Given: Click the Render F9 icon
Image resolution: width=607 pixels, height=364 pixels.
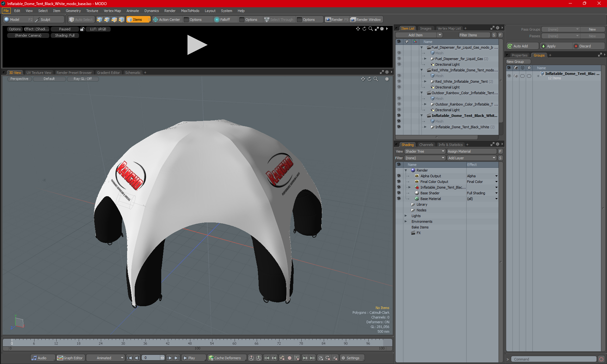Looking at the screenshot, I should coord(328,20).
